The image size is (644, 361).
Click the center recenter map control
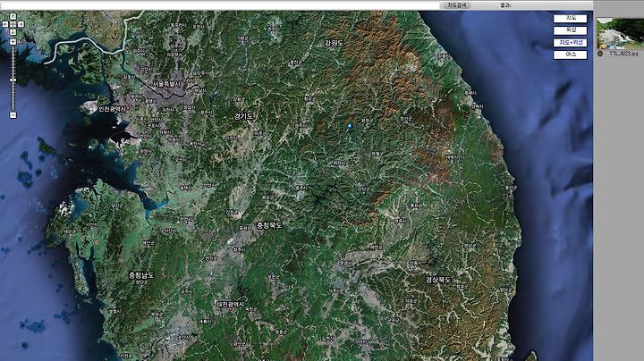point(13,25)
